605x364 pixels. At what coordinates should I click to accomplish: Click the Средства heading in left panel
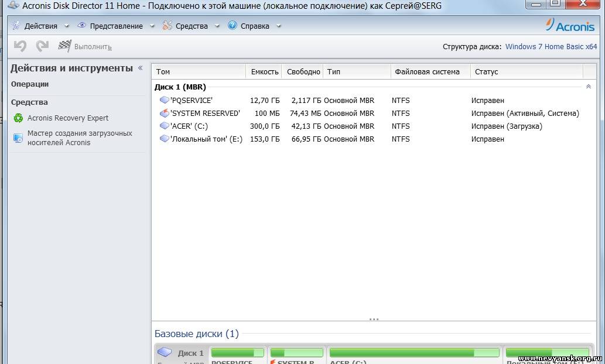pos(29,102)
